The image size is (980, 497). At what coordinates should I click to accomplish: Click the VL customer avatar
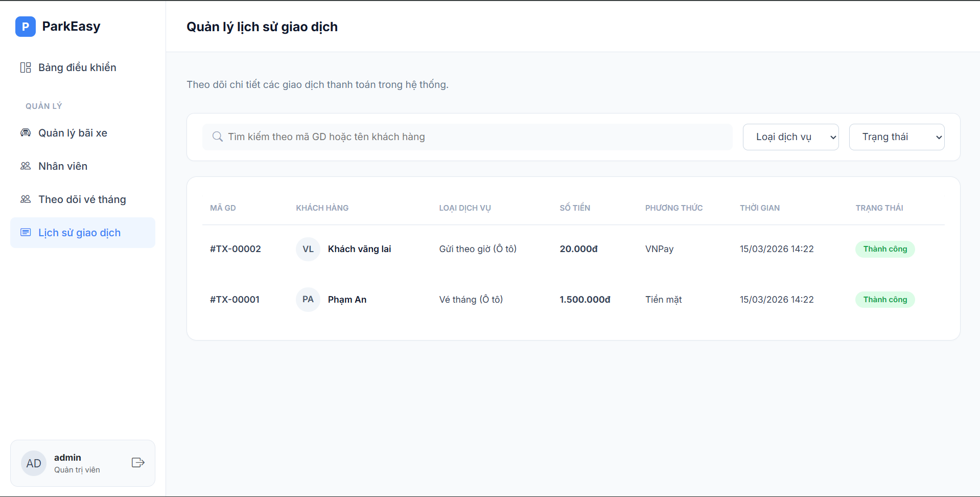click(x=308, y=249)
